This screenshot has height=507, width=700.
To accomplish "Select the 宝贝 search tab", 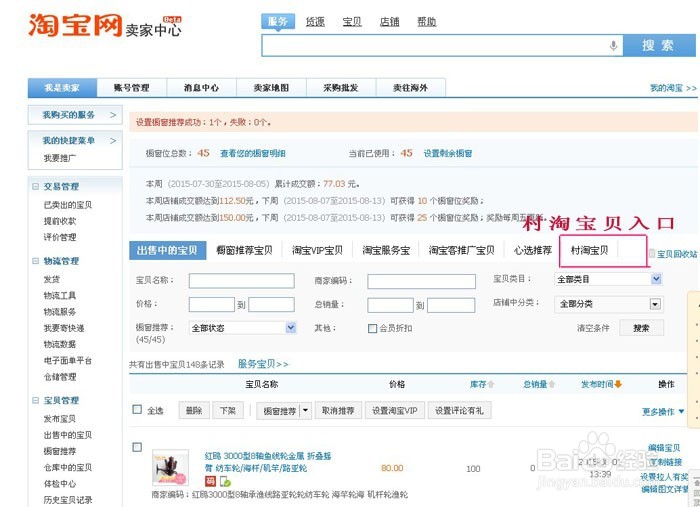I will pos(352,21).
